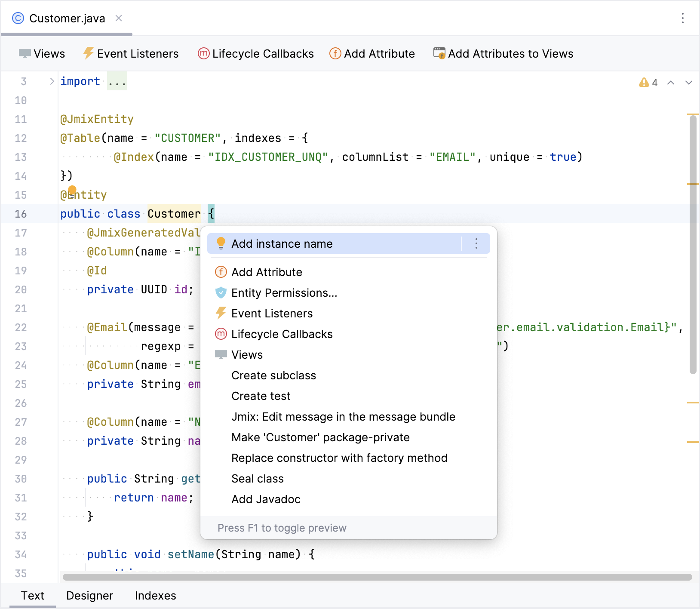Click the warnings indicator showing 4 problems
Image resolution: width=700 pixels, height=609 pixels.
point(648,83)
